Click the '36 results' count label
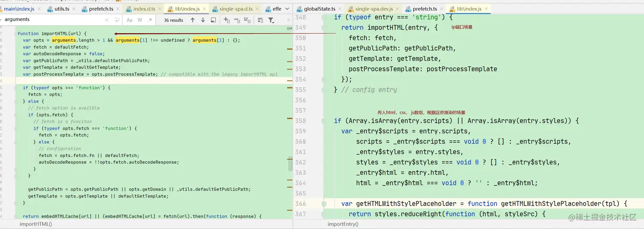 click(x=173, y=20)
